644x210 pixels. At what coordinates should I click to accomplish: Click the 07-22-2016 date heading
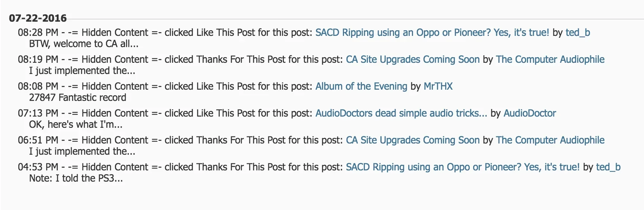tap(38, 18)
